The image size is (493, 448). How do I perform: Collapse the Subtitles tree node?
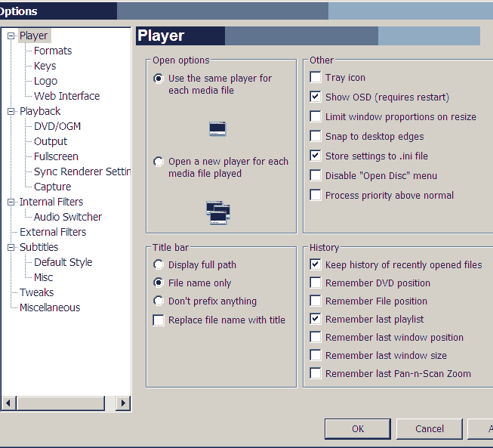pos(11,248)
